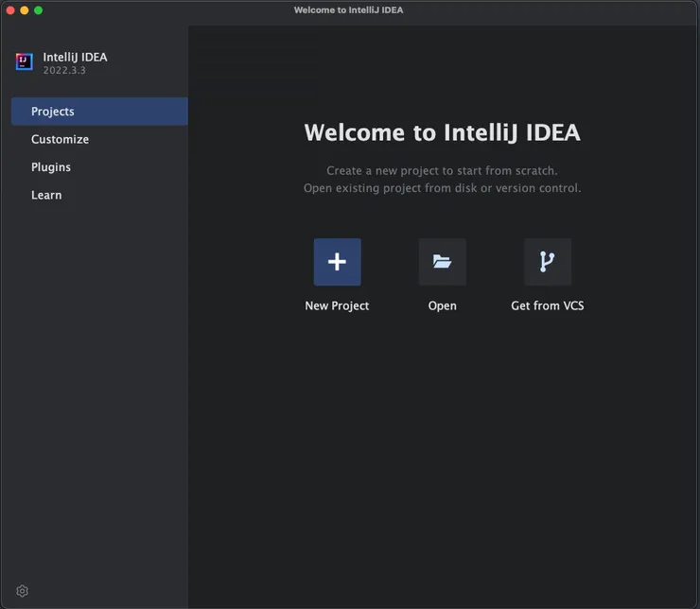Minimize the window with yellow button
Viewport: 700px width, 609px height.
(25, 10)
